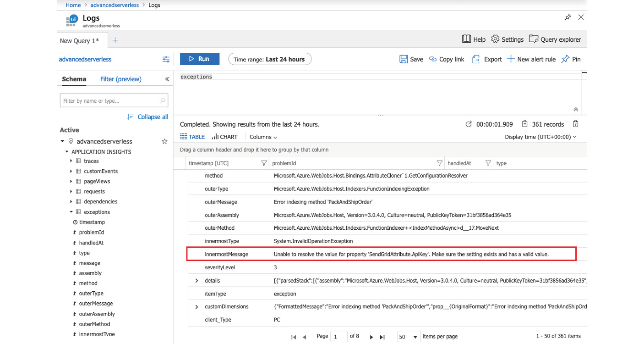Open advancedserverless breadcrumb link
Screen dimensions: 644x344
point(115,5)
